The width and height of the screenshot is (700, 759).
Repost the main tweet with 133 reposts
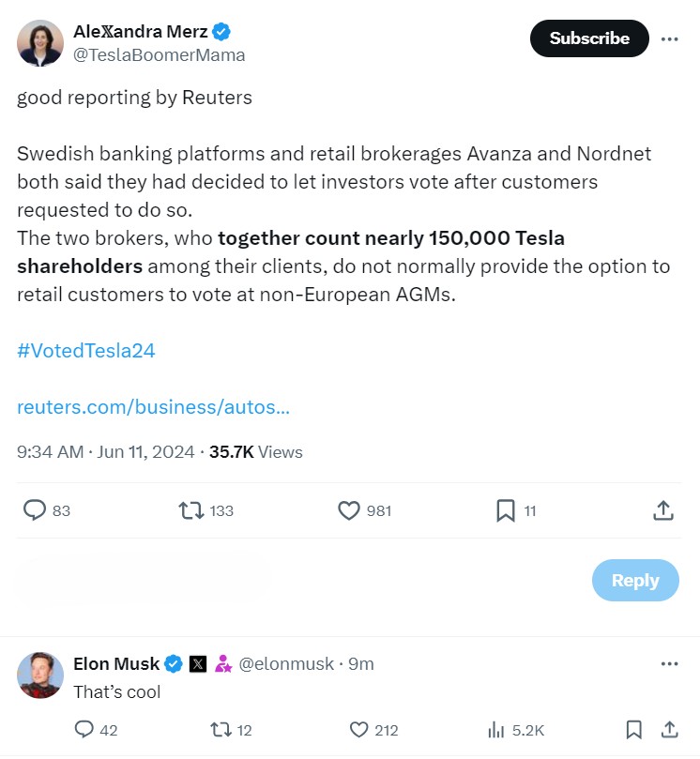[190, 510]
